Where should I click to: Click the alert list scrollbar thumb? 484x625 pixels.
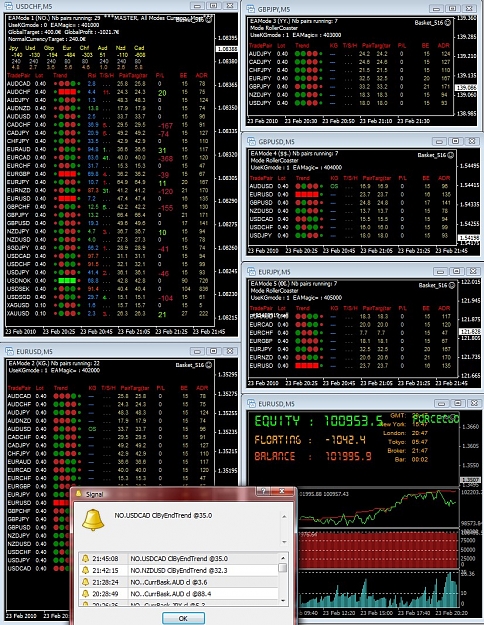[x=283, y=568]
